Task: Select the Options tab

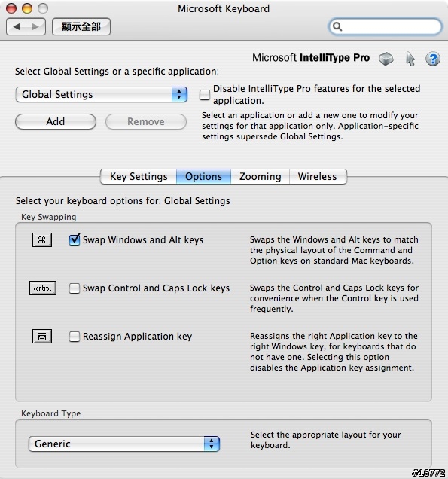Action: coord(203,176)
